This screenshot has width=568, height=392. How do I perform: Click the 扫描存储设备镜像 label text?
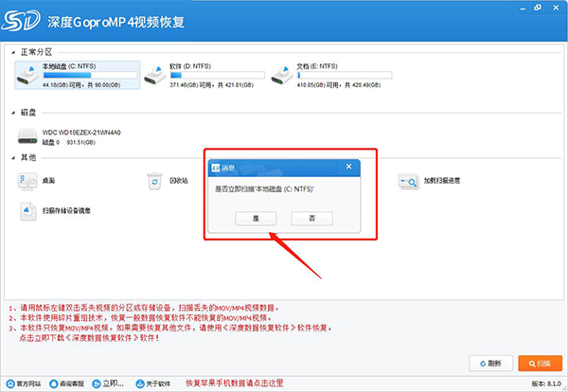[66, 211]
